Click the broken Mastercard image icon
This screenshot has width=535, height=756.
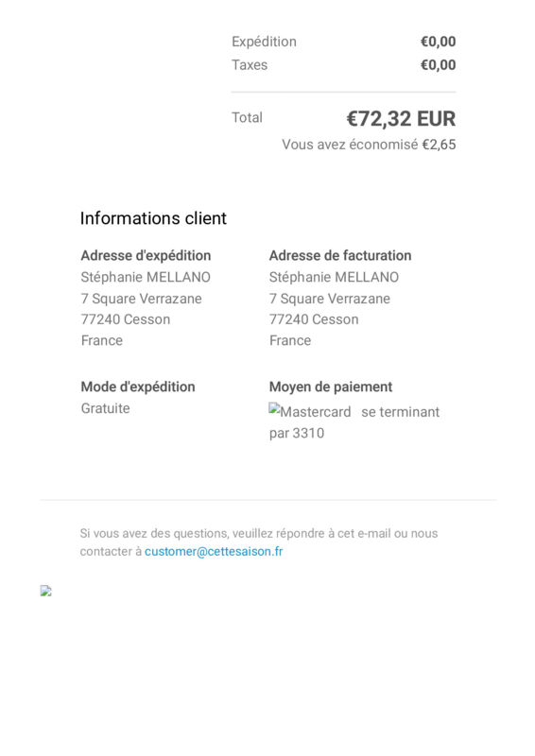pos(310,411)
